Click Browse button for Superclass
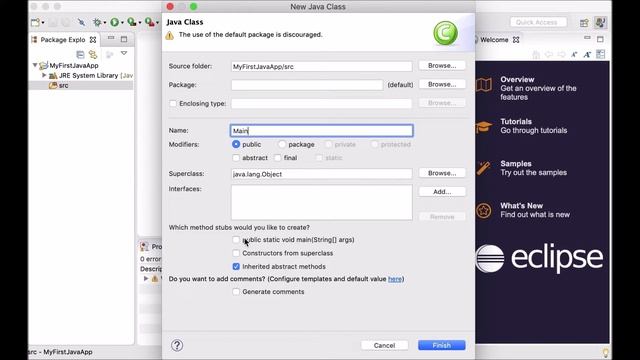This screenshot has width=640, height=360. (442, 173)
